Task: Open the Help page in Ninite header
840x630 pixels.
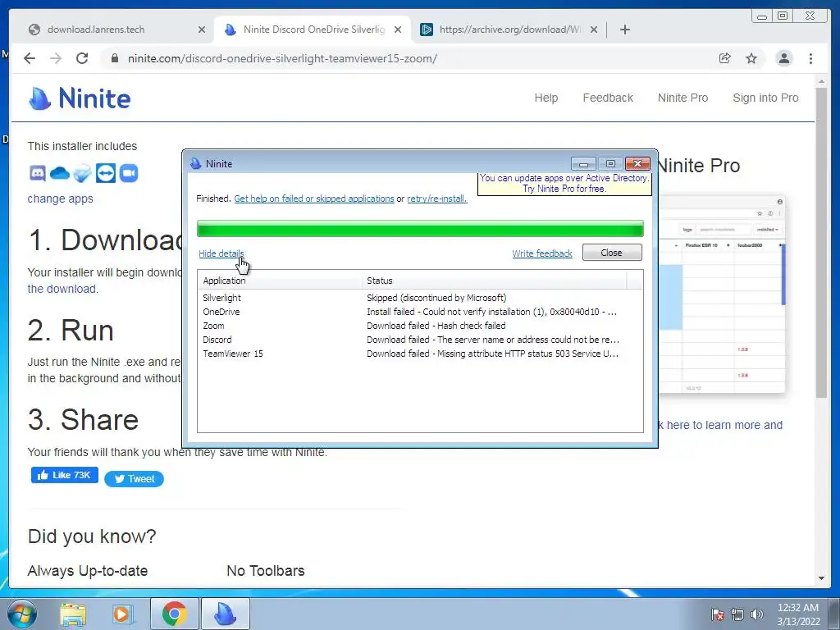Action: point(546,98)
